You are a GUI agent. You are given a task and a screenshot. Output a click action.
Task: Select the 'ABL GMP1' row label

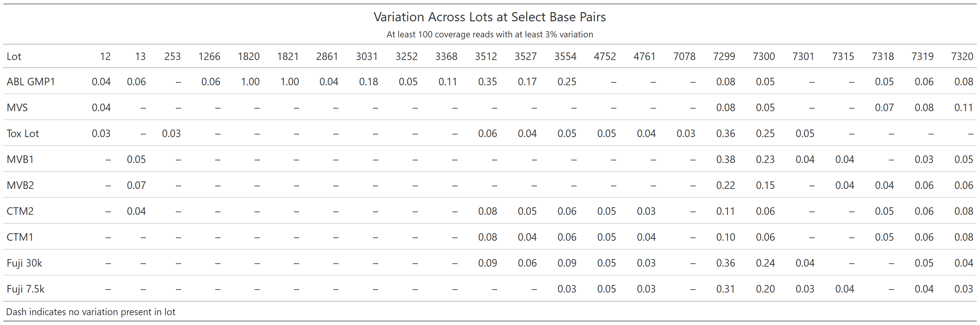[31, 81]
